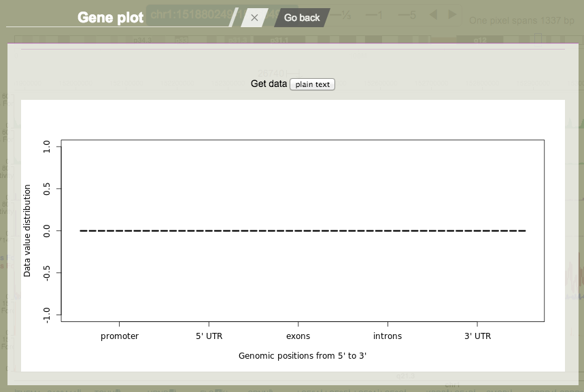The height and width of the screenshot is (392, 584).
Task: Click the Go back button
Action: pos(302,18)
